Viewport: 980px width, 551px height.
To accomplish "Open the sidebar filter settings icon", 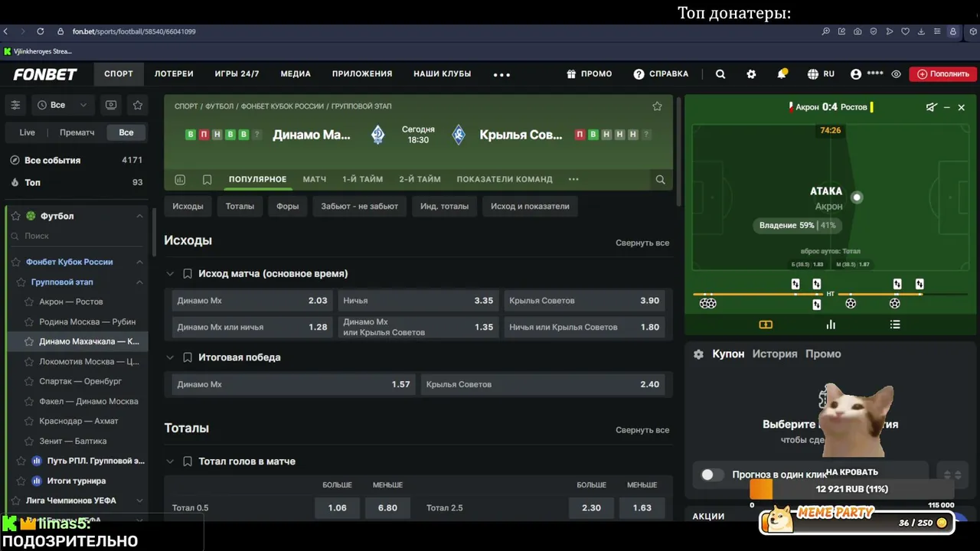I will (x=15, y=105).
